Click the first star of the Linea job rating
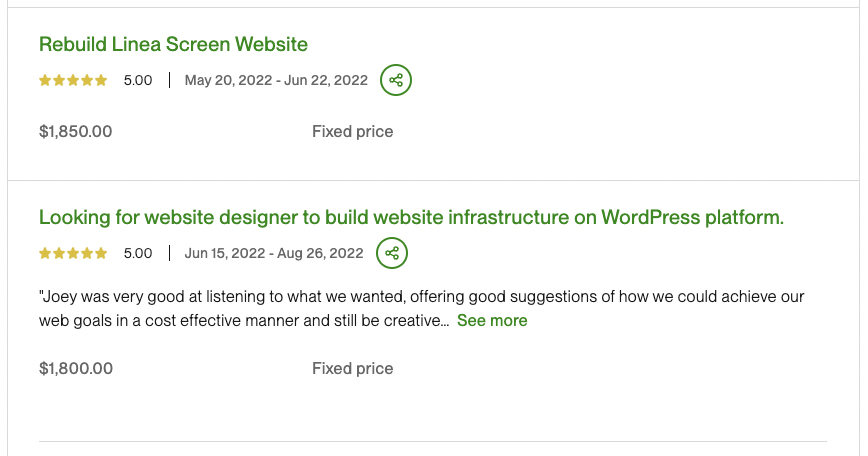 click(45, 81)
